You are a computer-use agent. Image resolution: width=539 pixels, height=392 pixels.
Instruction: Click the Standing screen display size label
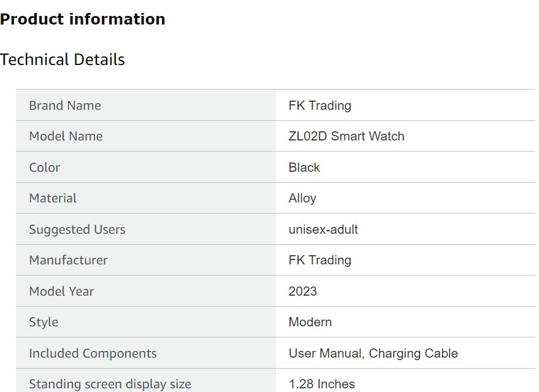click(110, 384)
